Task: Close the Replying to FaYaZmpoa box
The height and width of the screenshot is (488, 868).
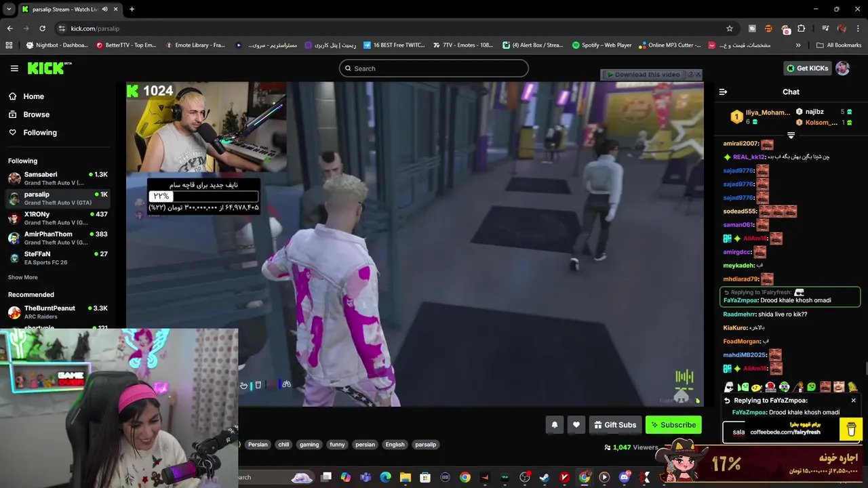Action: [853, 401]
